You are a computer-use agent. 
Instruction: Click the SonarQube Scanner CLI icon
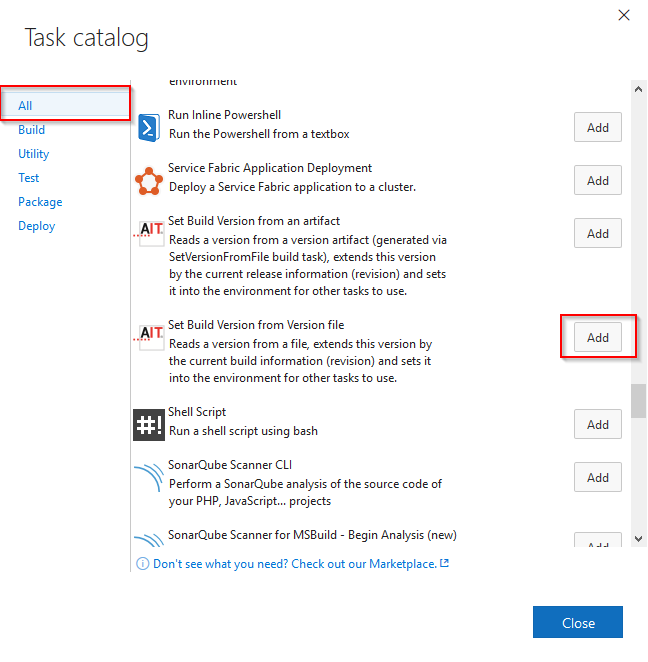click(149, 477)
